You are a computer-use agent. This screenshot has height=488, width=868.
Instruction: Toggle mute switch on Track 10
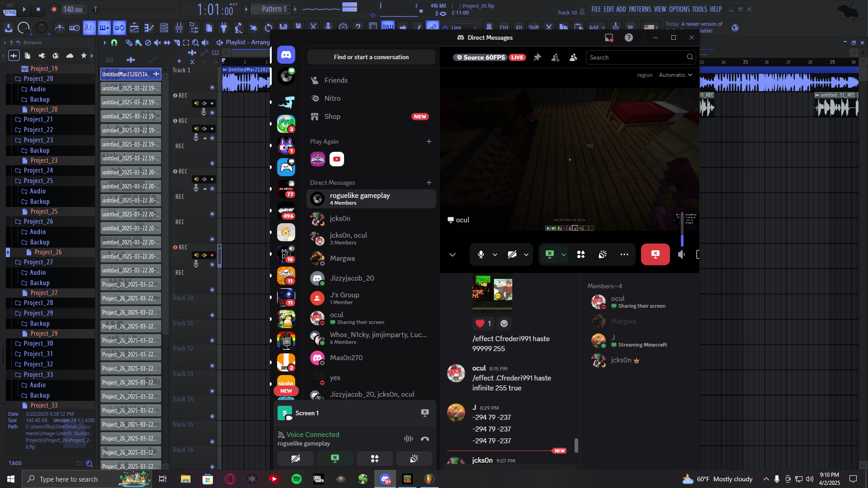212,315
